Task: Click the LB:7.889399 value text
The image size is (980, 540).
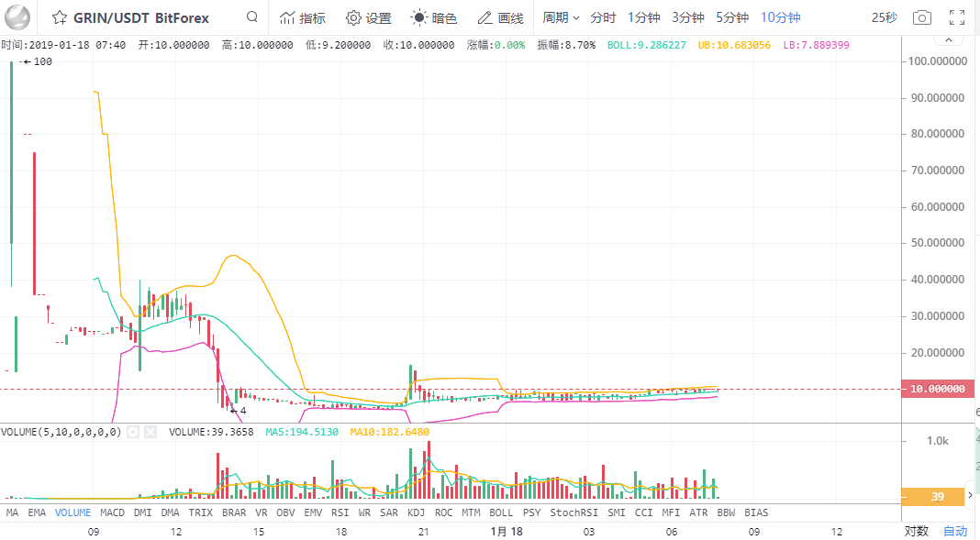Action: point(817,45)
